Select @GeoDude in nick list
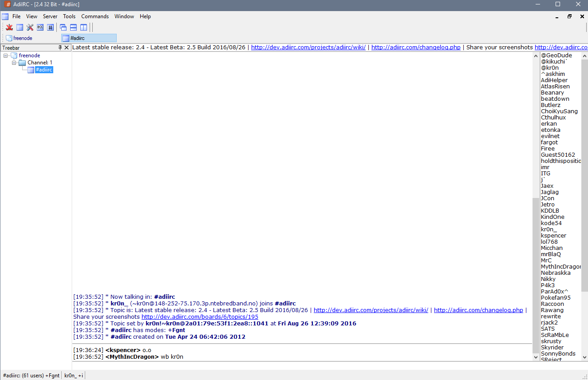 click(x=556, y=55)
